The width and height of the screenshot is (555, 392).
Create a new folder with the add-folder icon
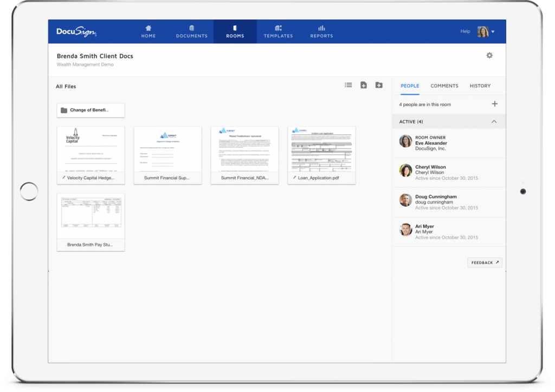(379, 85)
